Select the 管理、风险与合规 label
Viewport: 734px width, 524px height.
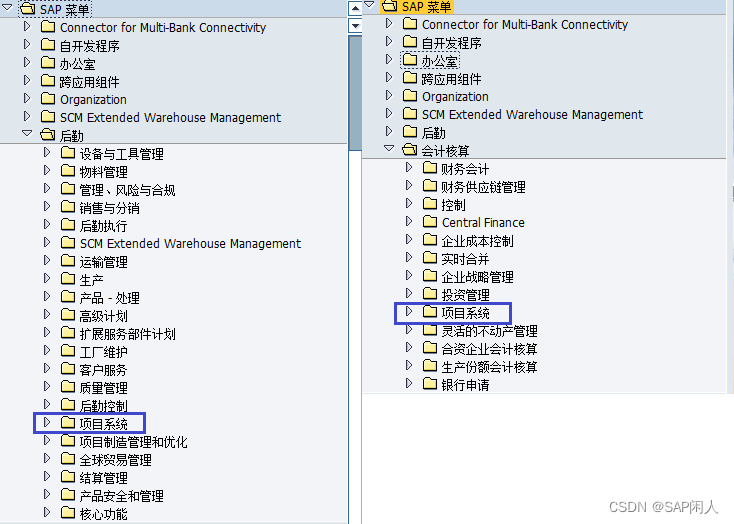point(127,190)
